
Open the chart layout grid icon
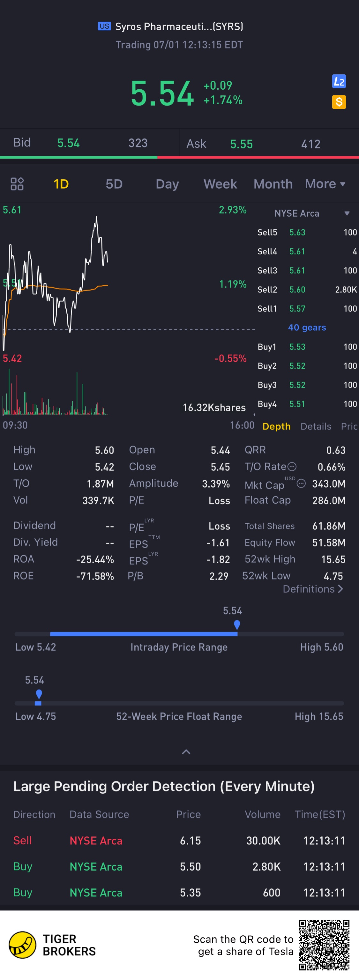click(17, 184)
